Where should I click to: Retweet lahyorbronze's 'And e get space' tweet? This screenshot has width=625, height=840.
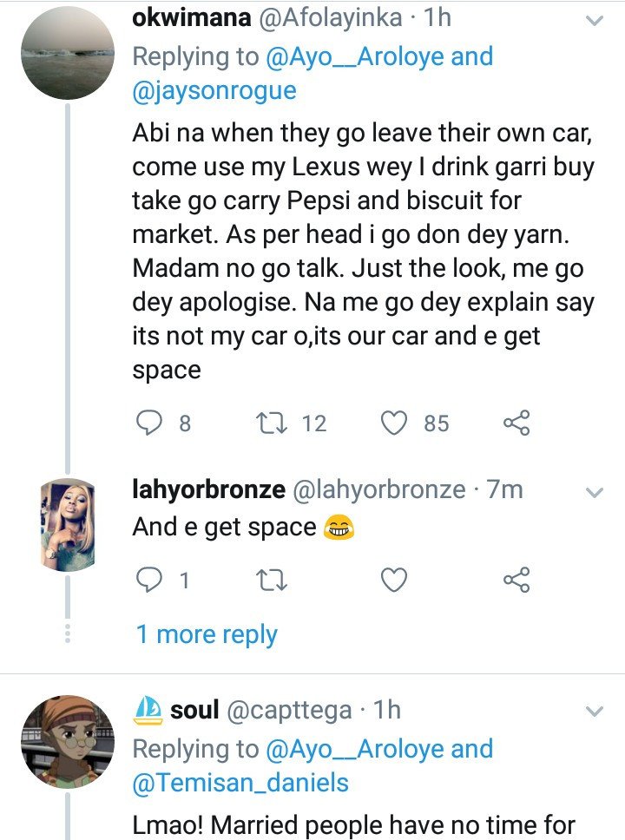tap(271, 581)
